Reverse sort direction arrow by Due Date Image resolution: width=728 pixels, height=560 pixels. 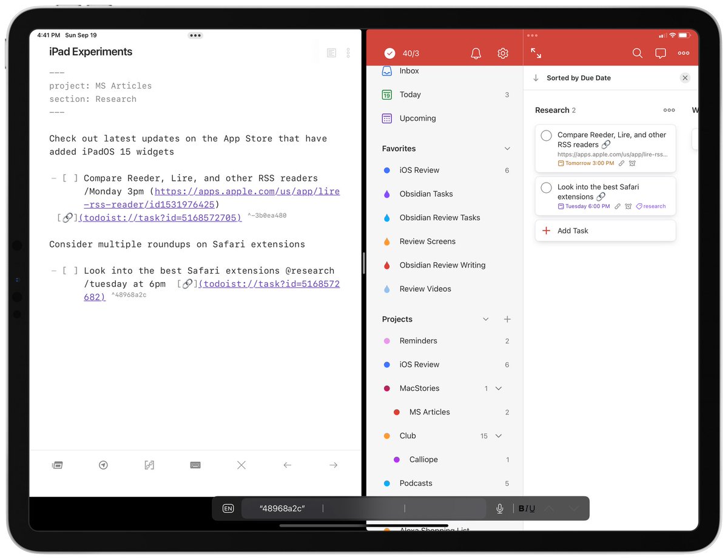[x=536, y=78]
